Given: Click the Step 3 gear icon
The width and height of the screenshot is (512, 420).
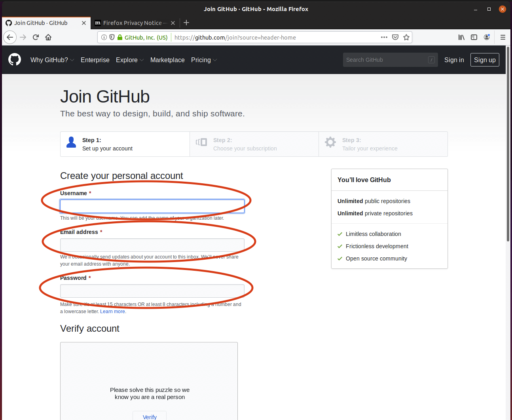Looking at the screenshot, I should pos(330,142).
